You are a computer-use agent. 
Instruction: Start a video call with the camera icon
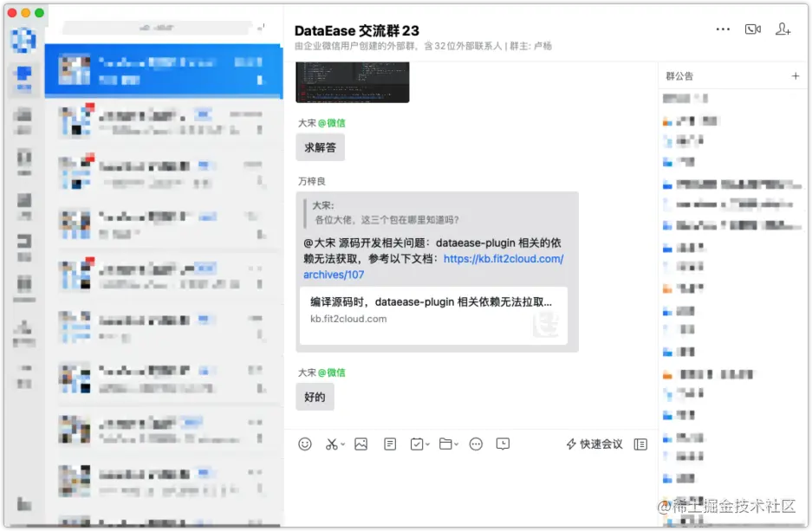753,29
